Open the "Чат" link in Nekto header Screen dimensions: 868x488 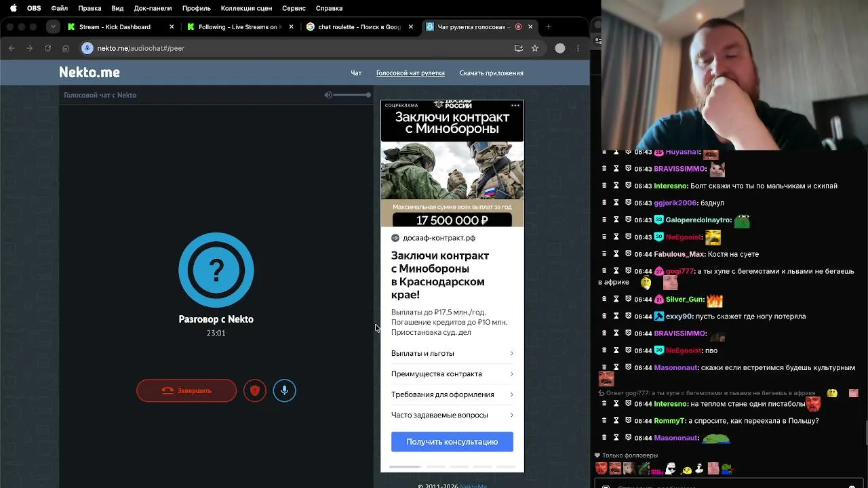[356, 73]
